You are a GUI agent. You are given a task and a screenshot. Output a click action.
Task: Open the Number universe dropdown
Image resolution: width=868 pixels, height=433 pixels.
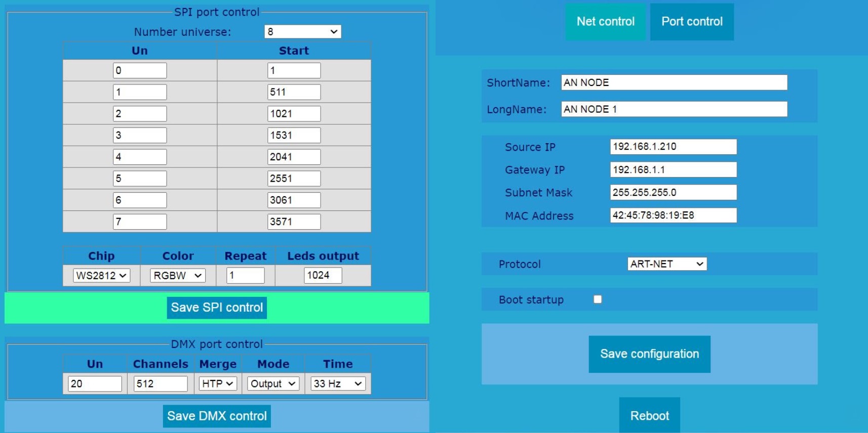[303, 31]
